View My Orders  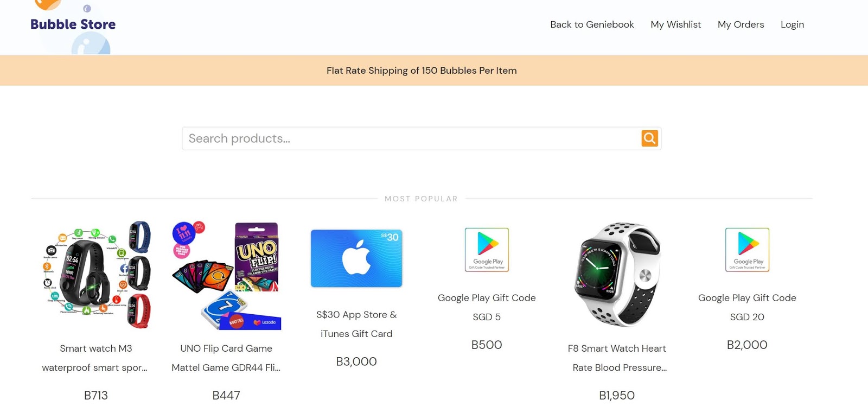(741, 24)
